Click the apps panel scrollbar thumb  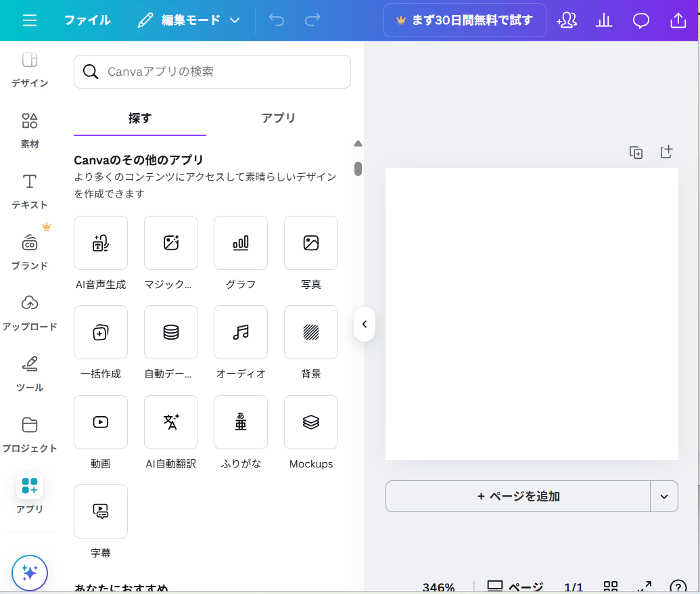tap(358, 169)
